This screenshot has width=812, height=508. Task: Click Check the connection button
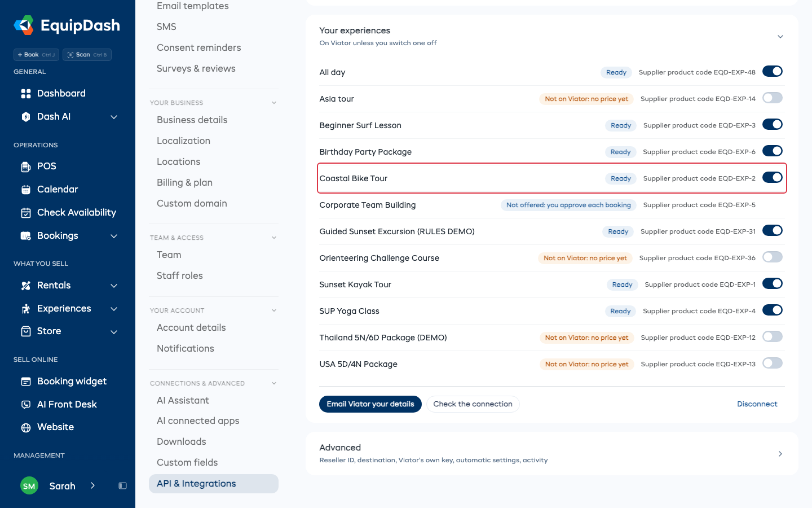[473, 404]
